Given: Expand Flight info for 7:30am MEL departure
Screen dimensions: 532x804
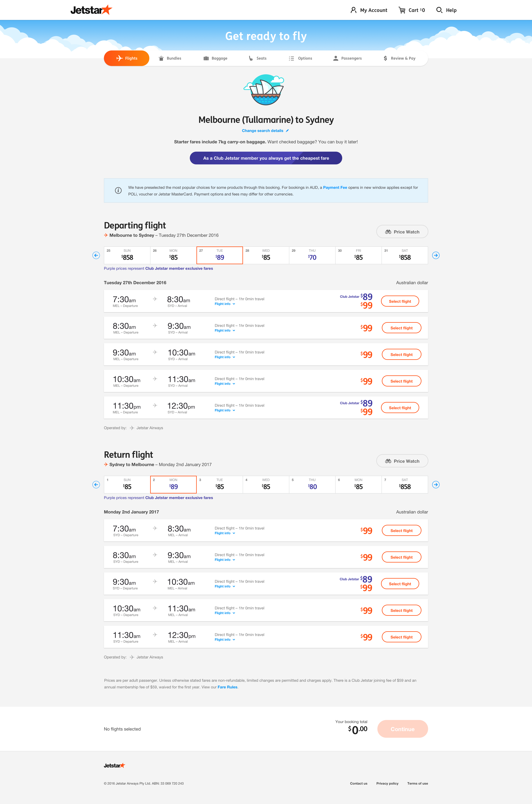Looking at the screenshot, I should tap(225, 304).
